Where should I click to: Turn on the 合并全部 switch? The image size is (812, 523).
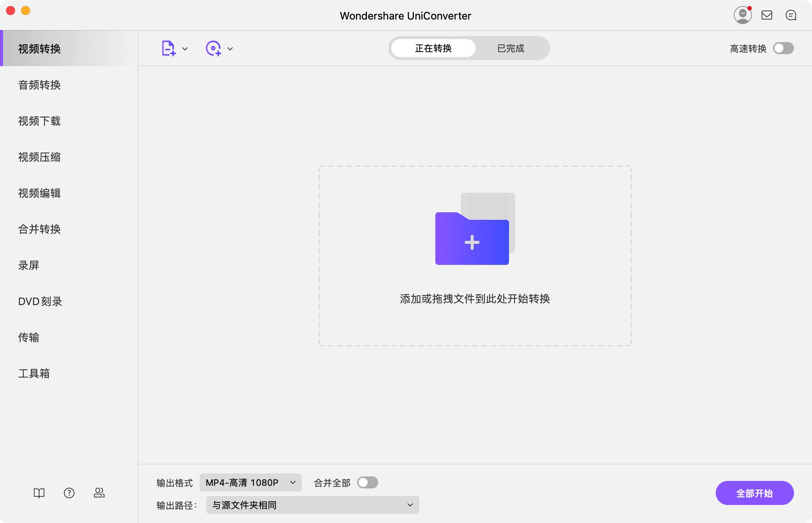368,482
